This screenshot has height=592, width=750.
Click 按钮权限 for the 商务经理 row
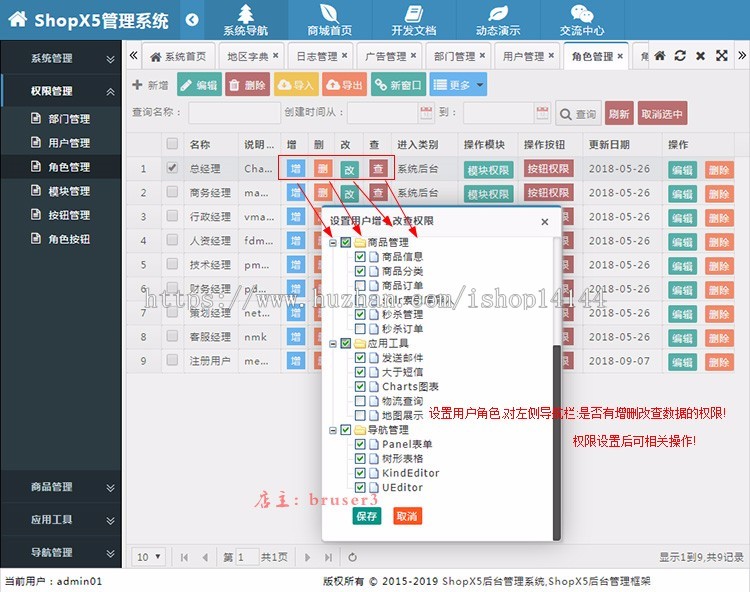click(x=548, y=192)
